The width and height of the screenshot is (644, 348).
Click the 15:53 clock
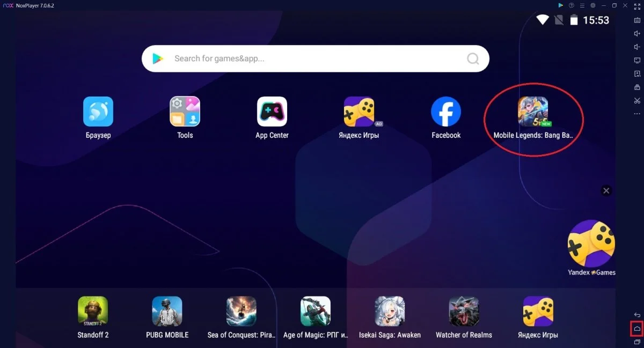596,20
